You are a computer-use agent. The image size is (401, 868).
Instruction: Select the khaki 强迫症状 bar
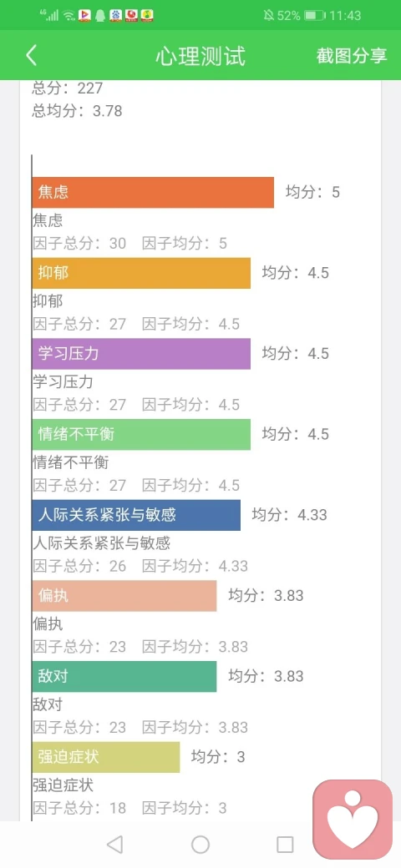(106, 757)
